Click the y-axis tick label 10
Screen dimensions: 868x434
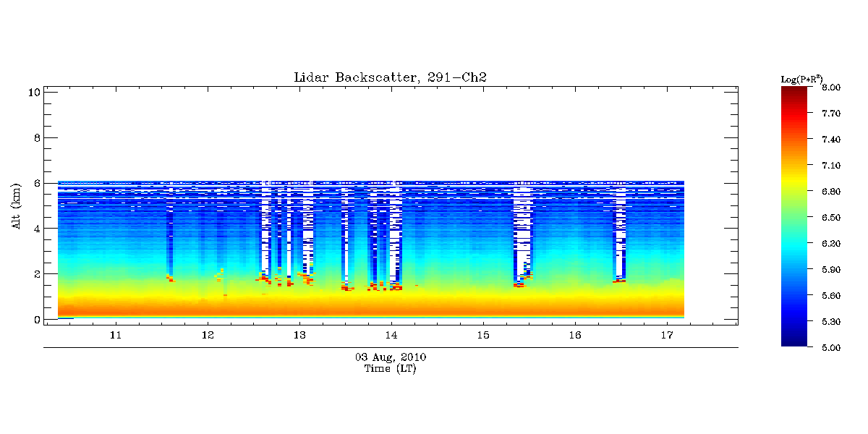coord(33,92)
